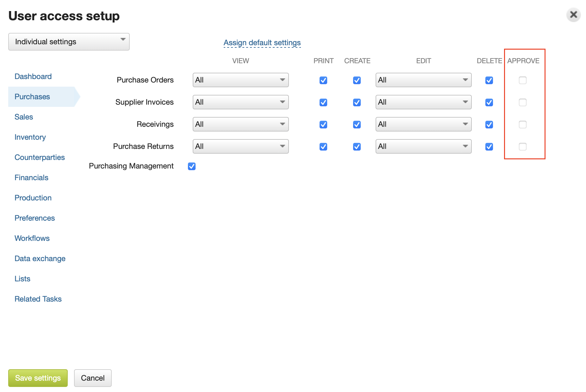This screenshot has width=586, height=392.
Task: Uncheck CREATE for Purchase Returns
Action: 357,147
